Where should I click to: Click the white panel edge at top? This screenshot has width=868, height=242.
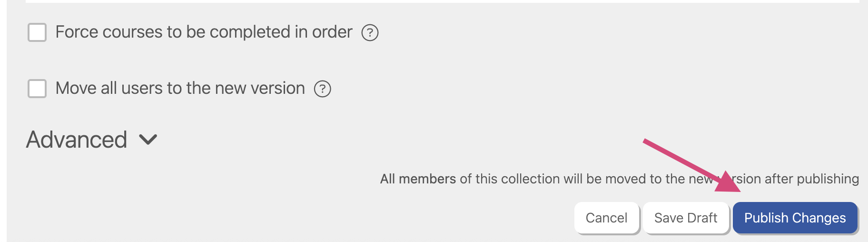[428, 1]
